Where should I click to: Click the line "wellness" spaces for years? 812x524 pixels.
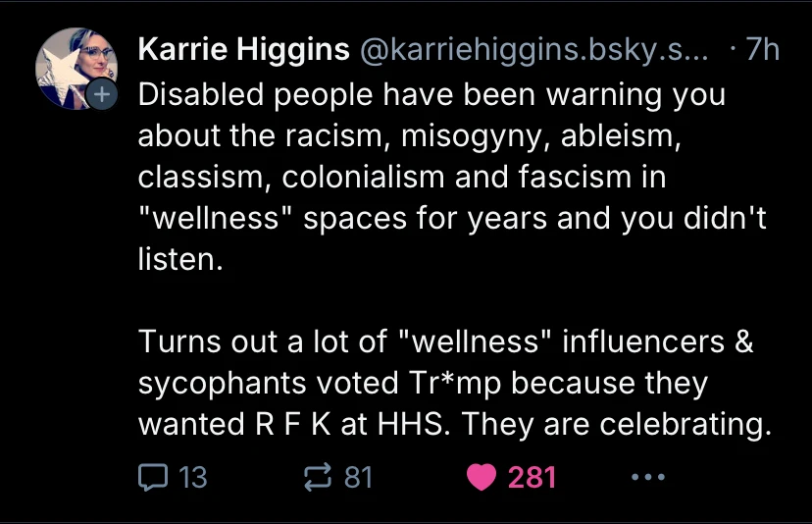tap(451, 221)
